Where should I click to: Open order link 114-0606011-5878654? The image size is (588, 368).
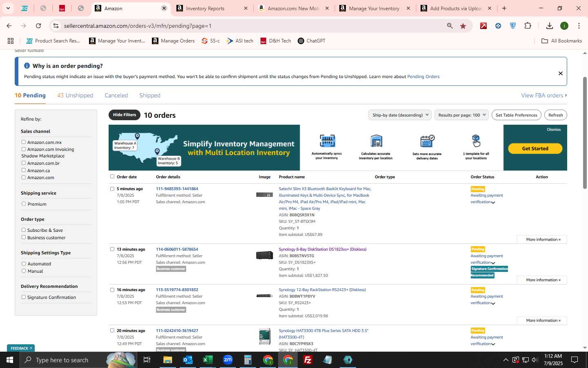tap(177, 249)
